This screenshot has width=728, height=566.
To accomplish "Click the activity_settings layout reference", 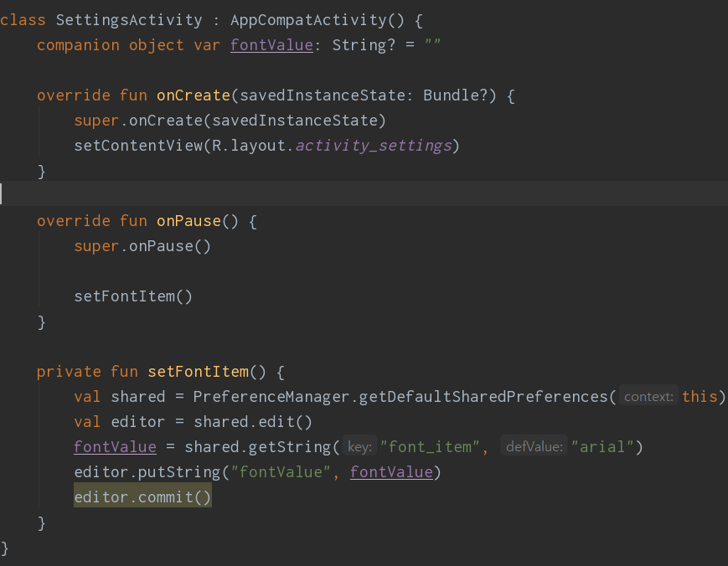I will (374, 146).
